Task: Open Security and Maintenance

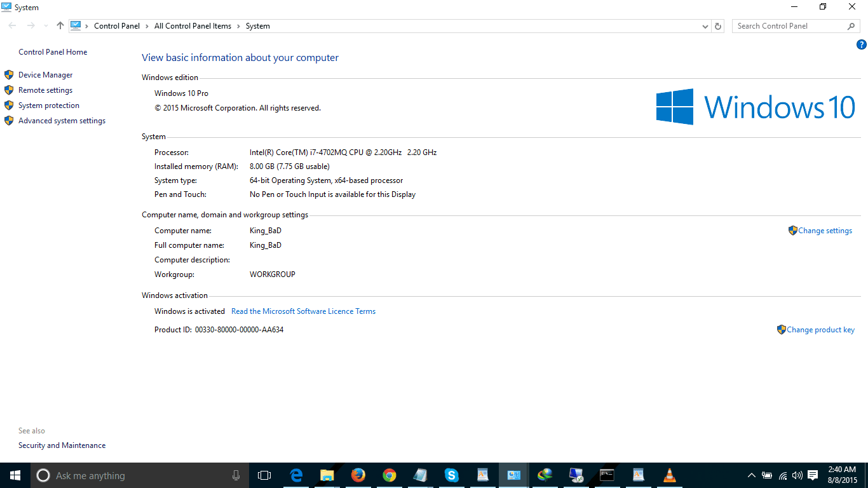Action: click(62, 445)
